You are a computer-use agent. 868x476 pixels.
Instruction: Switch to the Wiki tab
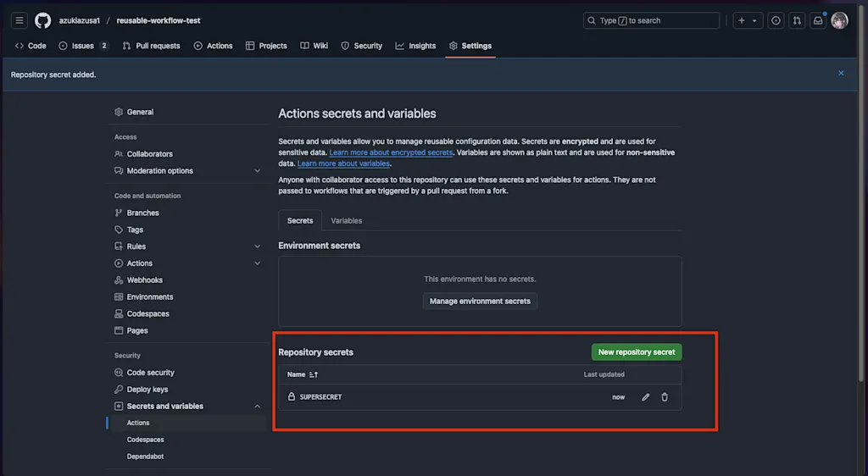(x=314, y=46)
